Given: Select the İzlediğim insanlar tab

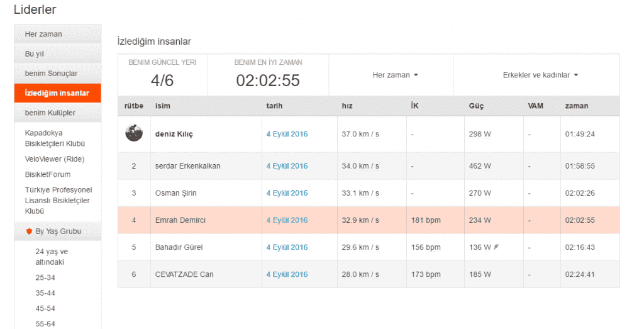Looking at the screenshot, I should pos(57,93).
